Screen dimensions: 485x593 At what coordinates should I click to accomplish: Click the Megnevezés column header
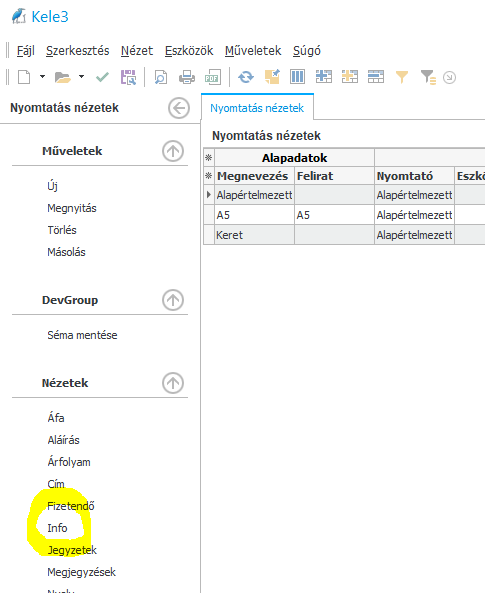255,176
